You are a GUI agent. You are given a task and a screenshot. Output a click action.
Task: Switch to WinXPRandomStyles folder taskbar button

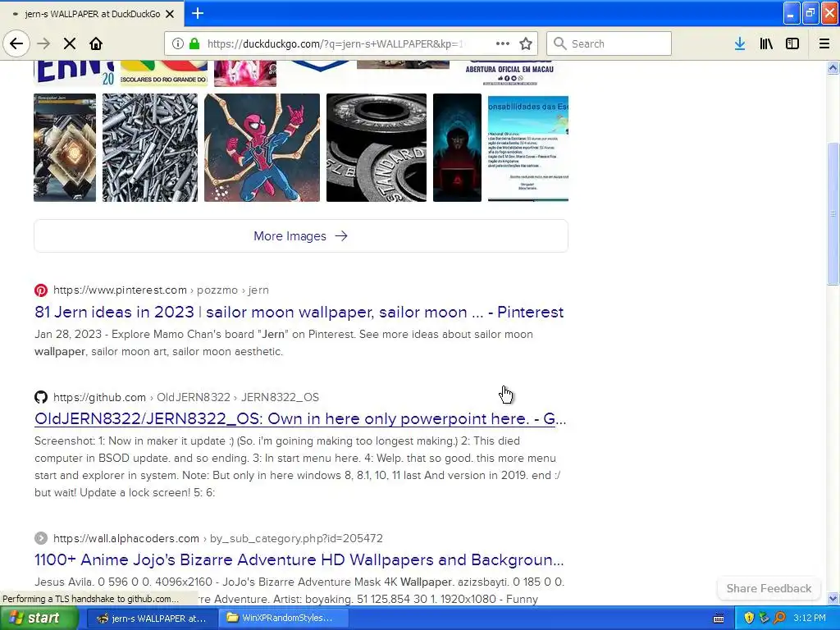point(284,618)
